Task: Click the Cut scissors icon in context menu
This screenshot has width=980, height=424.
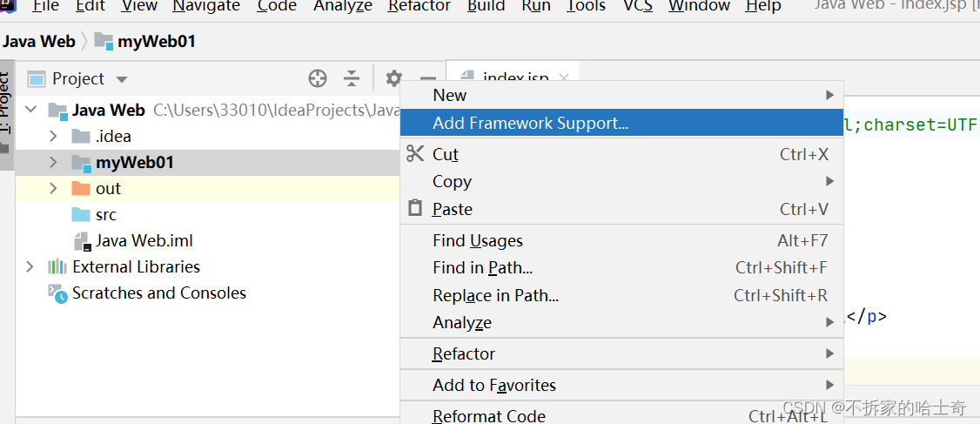Action: coord(416,154)
